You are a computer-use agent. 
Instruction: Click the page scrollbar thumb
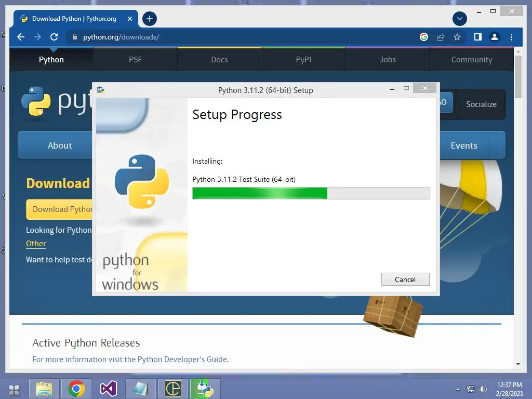tap(518, 77)
